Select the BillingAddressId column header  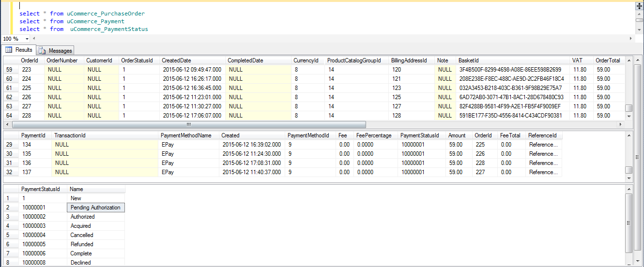click(x=412, y=60)
